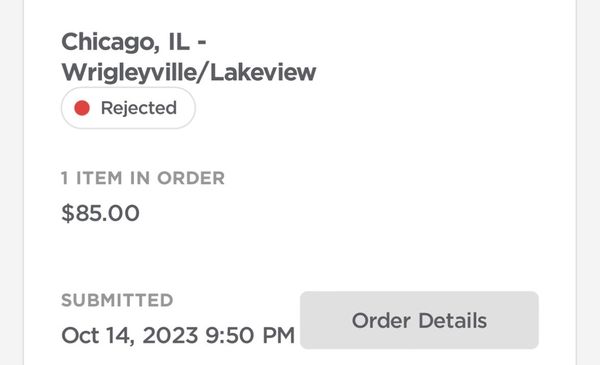600x365 pixels.
Task: Click the Wrigleyville/Lakeview heading line
Action: pos(189,72)
